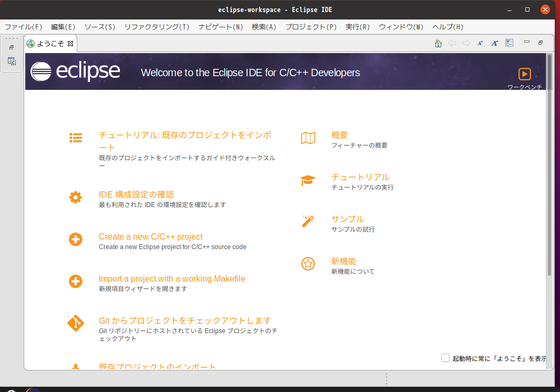Click text 新規項目ウィザードを開きます

coord(143,289)
